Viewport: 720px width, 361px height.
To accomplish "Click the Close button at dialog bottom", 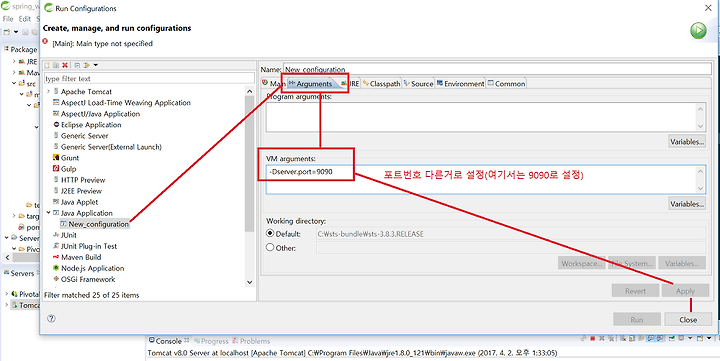I will pyautogui.click(x=688, y=320).
